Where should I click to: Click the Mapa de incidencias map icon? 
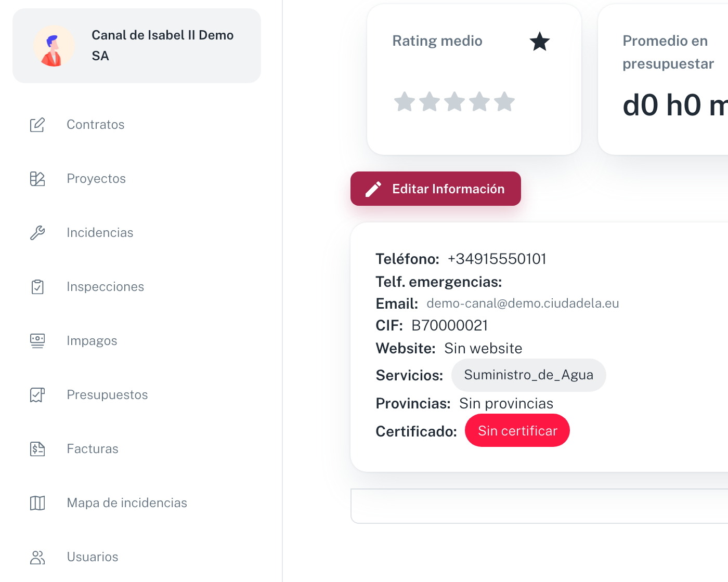point(37,503)
